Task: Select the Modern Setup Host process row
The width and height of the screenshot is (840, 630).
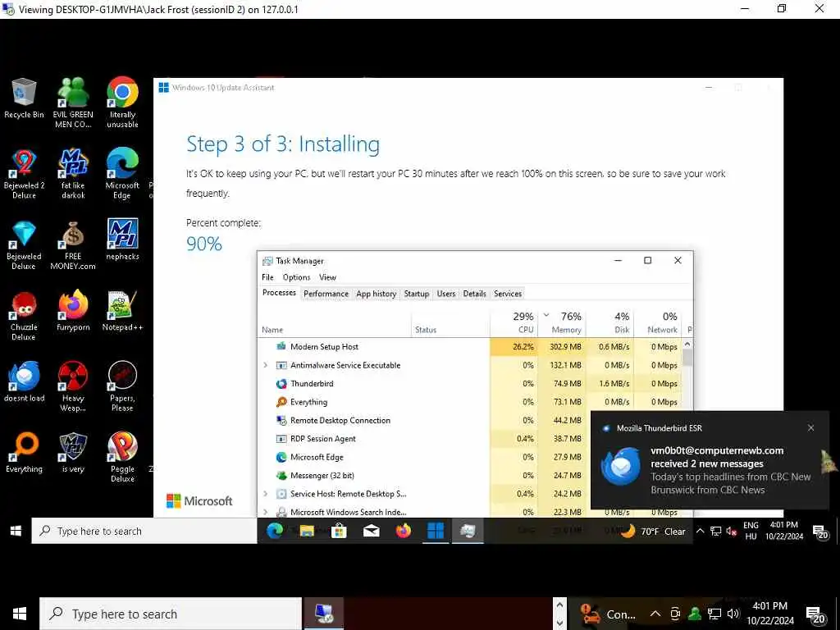Action: pyautogui.click(x=470, y=347)
